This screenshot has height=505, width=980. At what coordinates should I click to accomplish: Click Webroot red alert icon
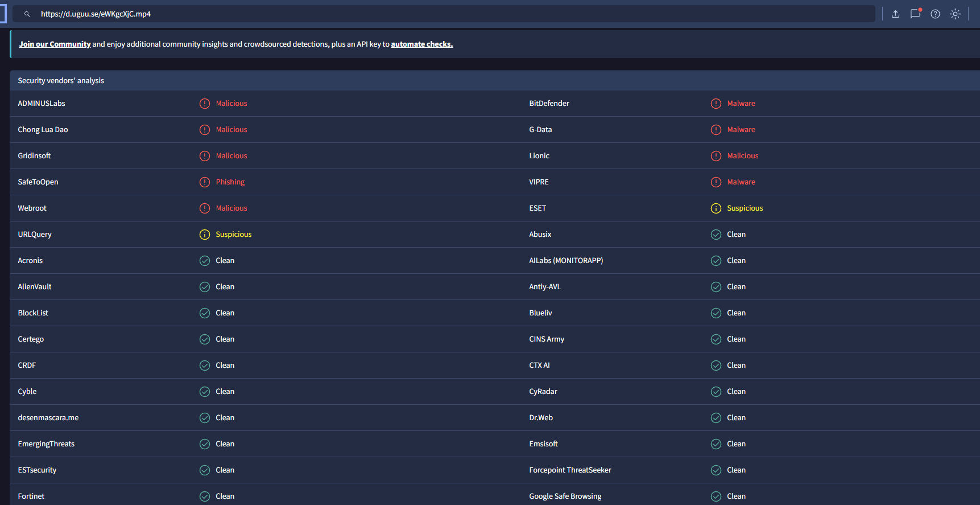(x=205, y=208)
